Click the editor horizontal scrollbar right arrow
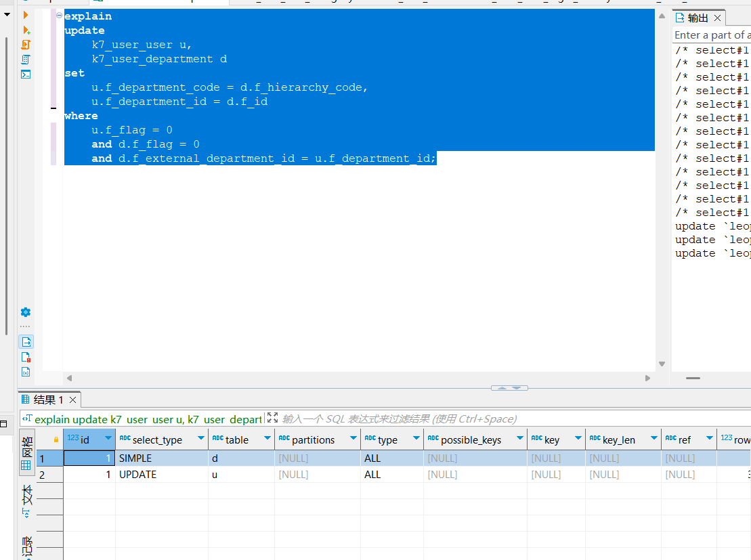Viewport: 751px width, 560px height. click(x=647, y=379)
